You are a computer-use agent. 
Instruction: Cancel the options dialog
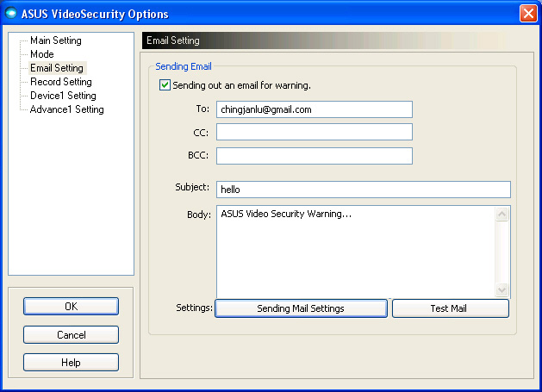point(72,334)
